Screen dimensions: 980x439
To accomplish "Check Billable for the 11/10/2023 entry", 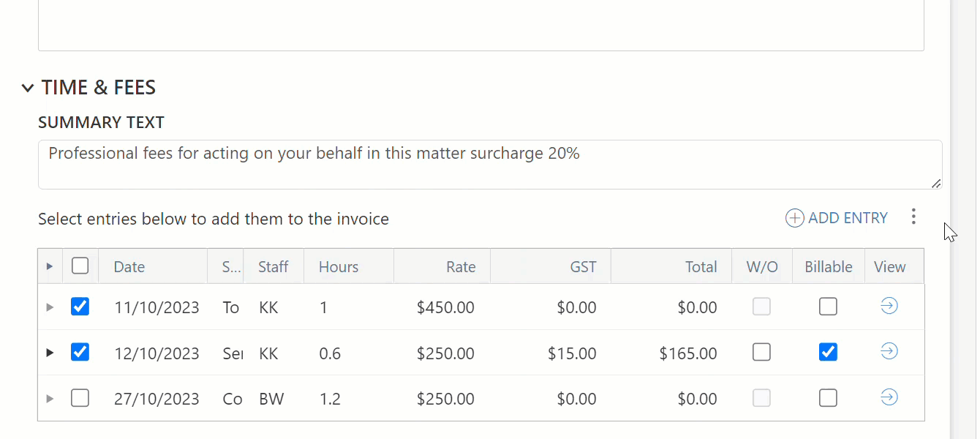I will 828,307.
